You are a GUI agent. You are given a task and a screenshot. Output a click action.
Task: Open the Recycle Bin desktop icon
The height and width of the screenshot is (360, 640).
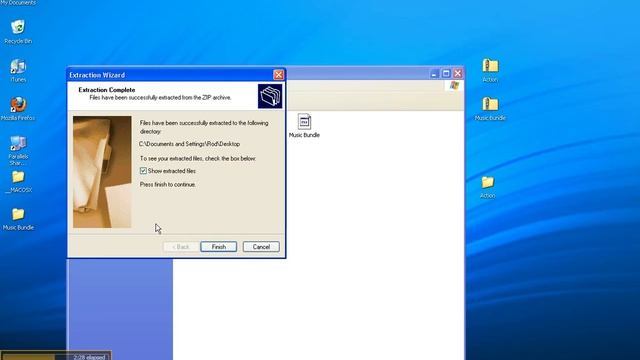[18, 31]
